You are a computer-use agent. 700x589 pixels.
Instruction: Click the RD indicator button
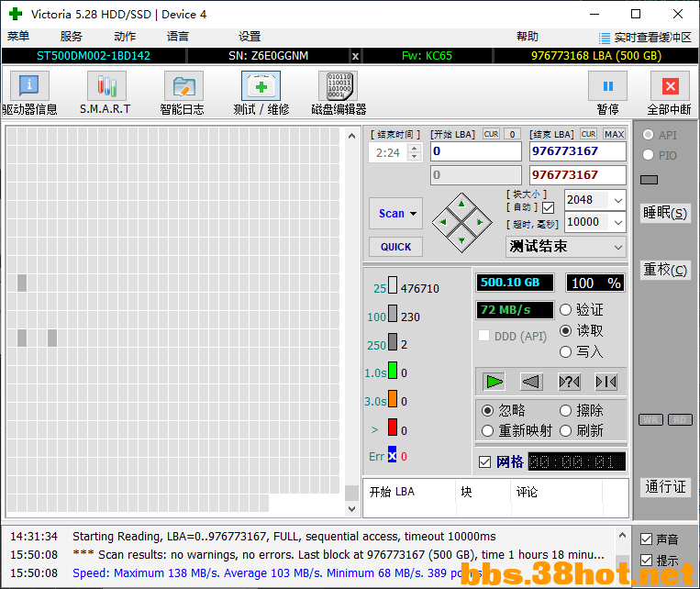coord(680,420)
